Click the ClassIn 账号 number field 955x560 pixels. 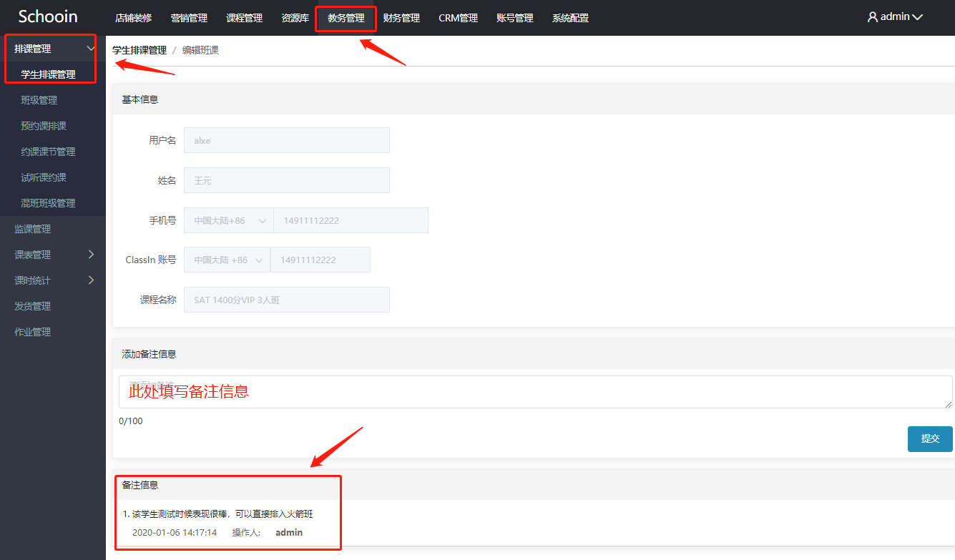tap(320, 260)
